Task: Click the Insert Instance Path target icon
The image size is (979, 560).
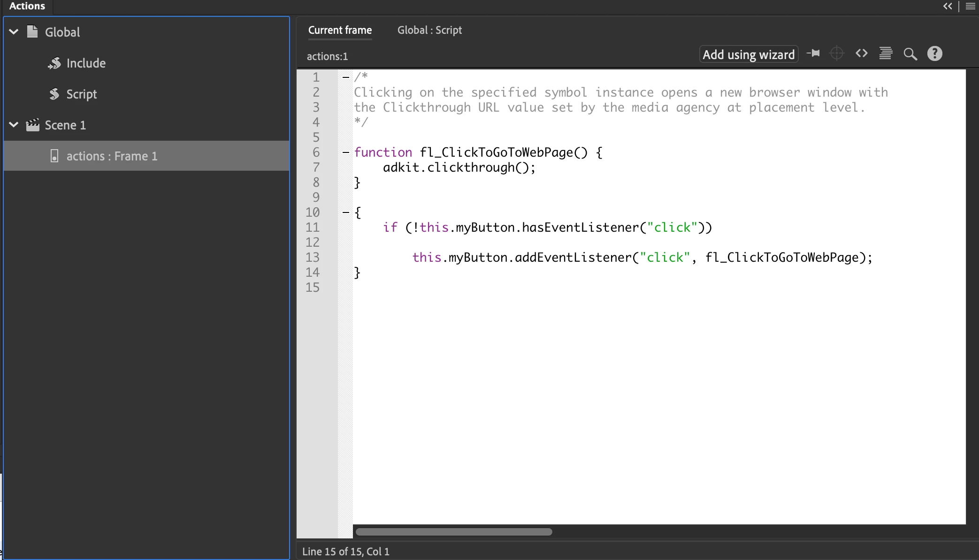Action: (x=837, y=53)
